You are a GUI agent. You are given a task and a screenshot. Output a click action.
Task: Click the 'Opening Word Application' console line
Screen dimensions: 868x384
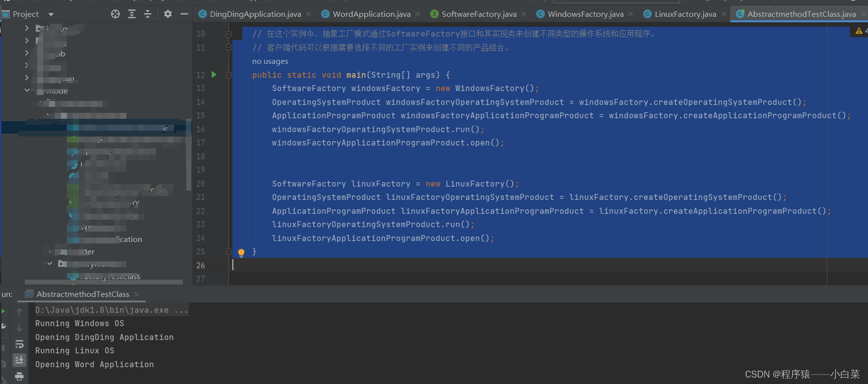pyautogui.click(x=95, y=364)
